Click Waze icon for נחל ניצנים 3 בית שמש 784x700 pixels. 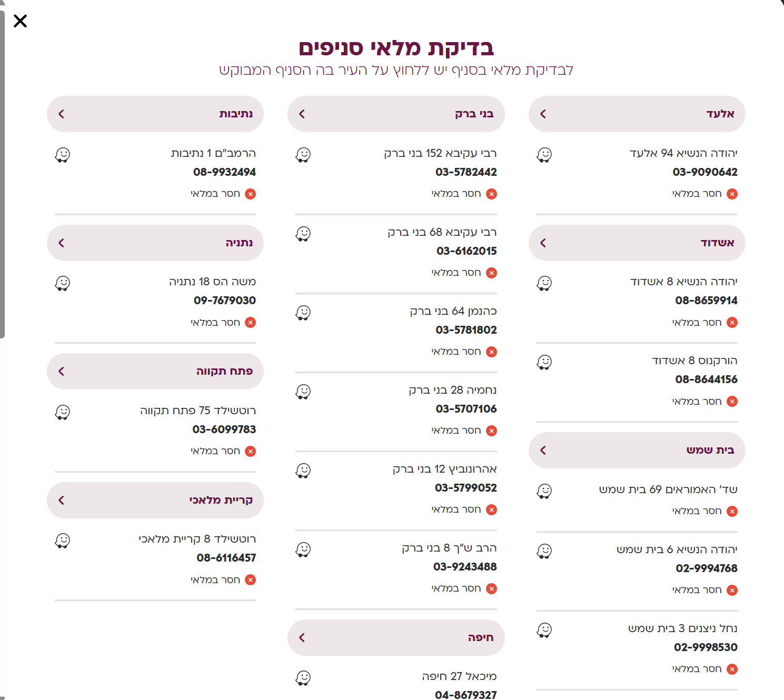tap(544, 630)
